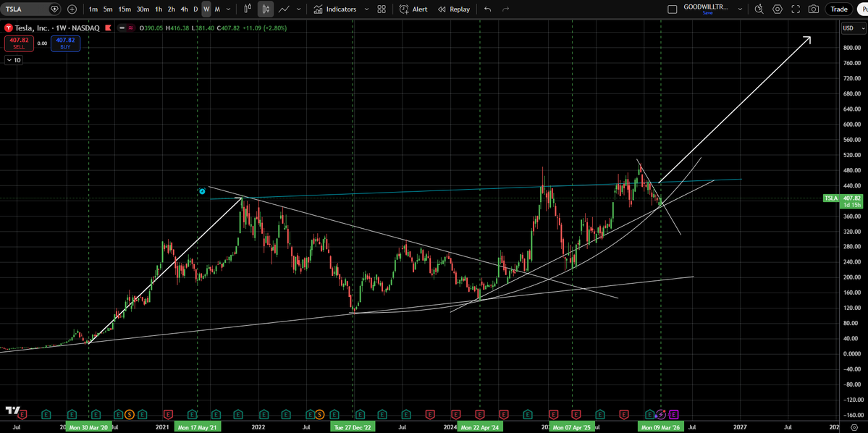Screen dimensions: 868x433
Task: Select the 5m timeframe
Action: pyautogui.click(x=108, y=9)
